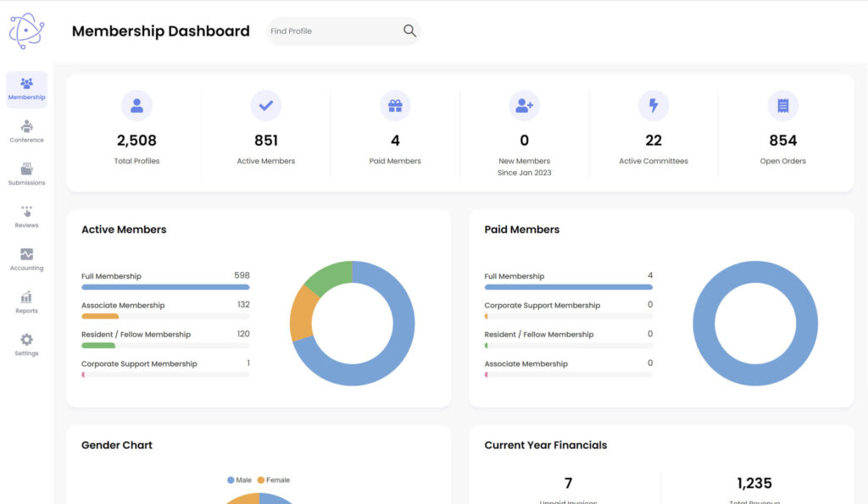
Task: Toggle the Female legend in Gender Chart
Action: point(273,480)
